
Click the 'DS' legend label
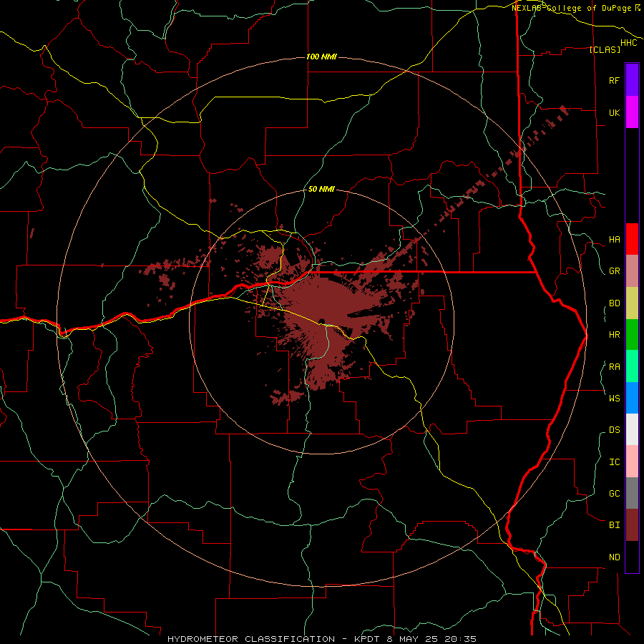coord(614,430)
